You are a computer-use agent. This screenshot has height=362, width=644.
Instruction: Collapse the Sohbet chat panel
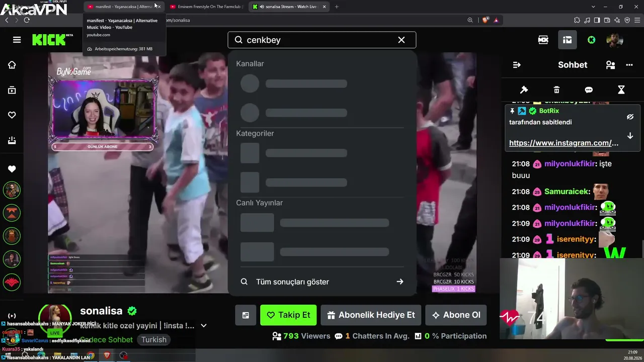(517, 65)
